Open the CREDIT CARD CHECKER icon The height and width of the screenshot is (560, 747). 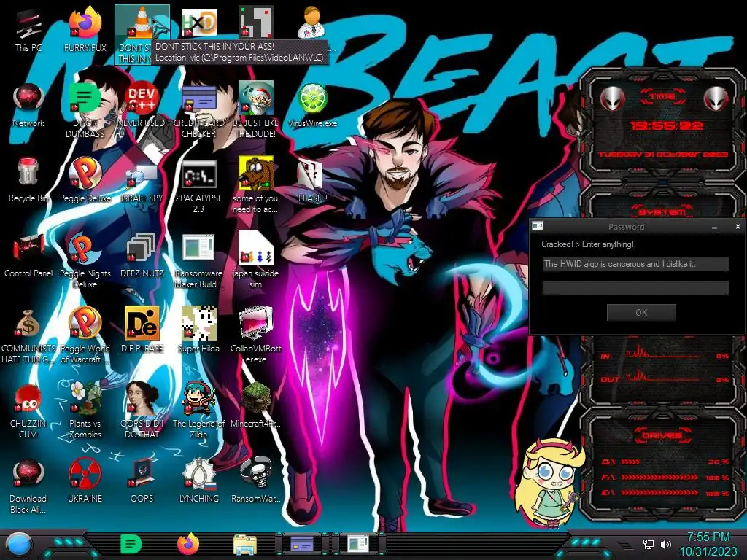click(x=198, y=111)
